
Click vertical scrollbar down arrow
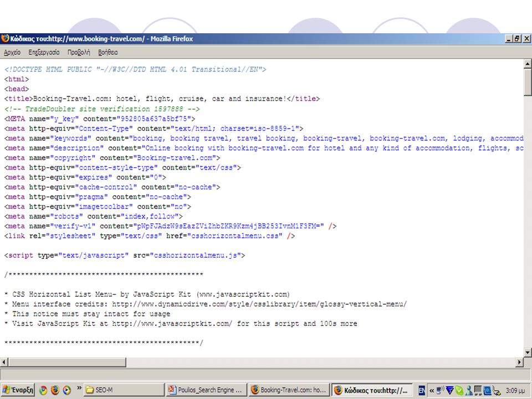tap(528, 352)
